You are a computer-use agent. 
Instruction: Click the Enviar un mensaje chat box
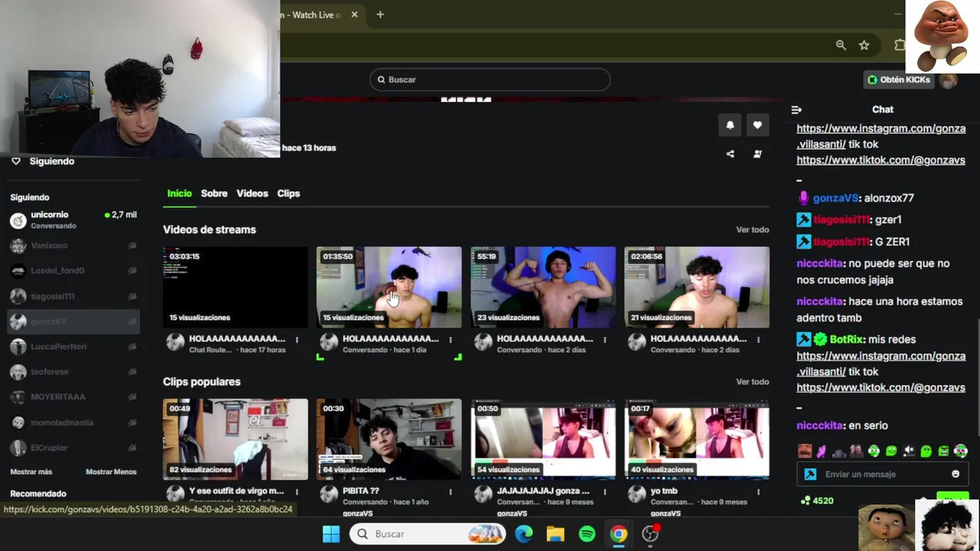882,474
